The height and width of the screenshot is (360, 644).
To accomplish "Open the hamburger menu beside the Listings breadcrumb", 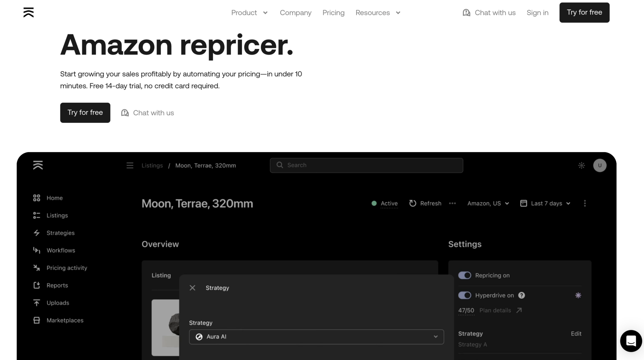I will (x=130, y=165).
